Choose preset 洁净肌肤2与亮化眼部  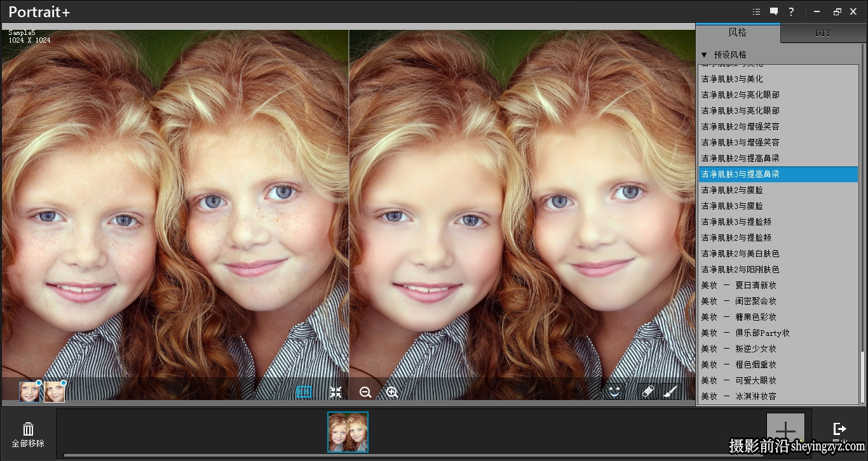(x=778, y=95)
